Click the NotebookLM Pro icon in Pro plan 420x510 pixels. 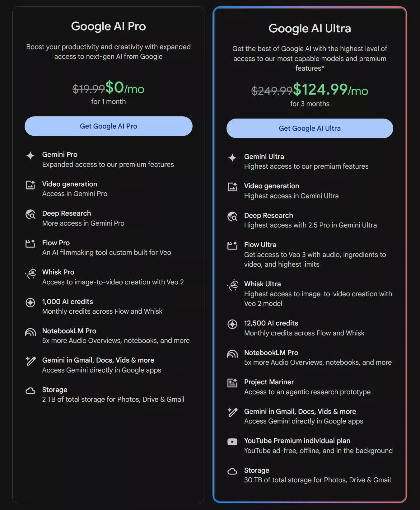[x=30, y=332]
